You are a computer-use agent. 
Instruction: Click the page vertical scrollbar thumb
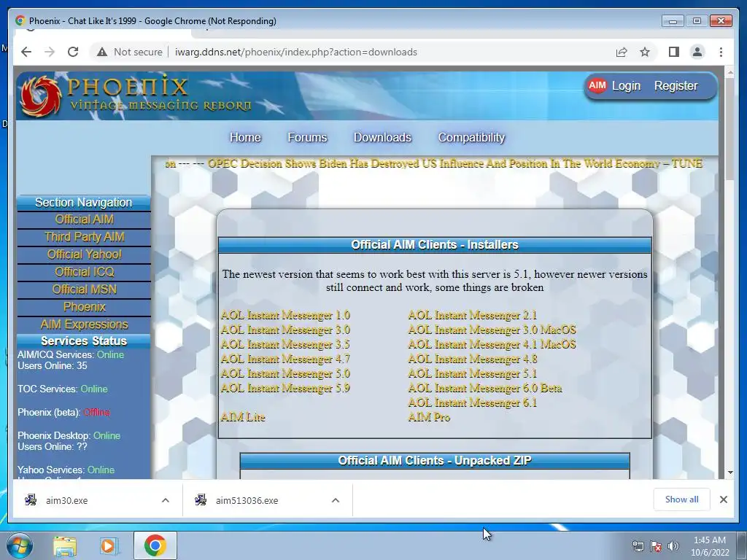tap(729, 128)
